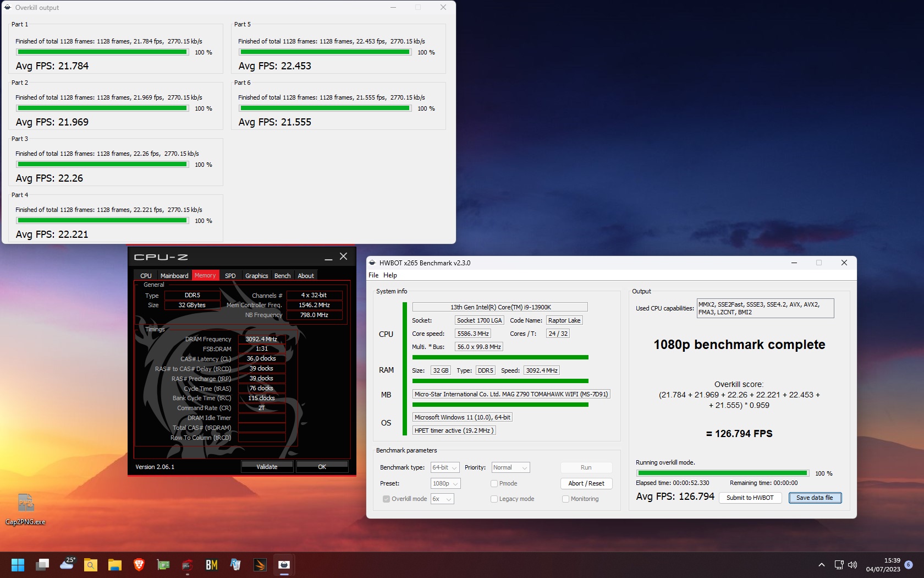This screenshot has width=924, height=578.
Task: Switch to CPU-Z in the taskbar
Action: point(188,565)
